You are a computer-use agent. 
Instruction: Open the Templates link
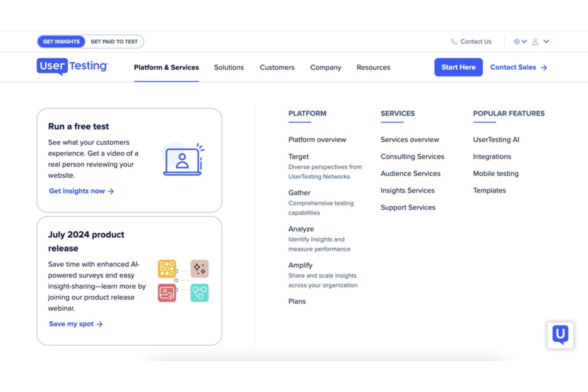pyautogui.click(x=489, y=190)
